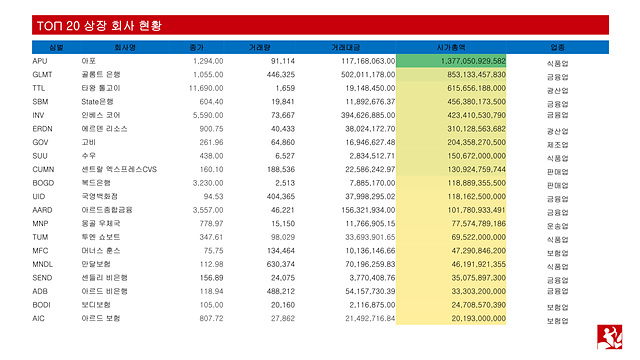Select the 시가총액 column header
The height and width of the screenshot is (360, 640).
tap(451, 47)
